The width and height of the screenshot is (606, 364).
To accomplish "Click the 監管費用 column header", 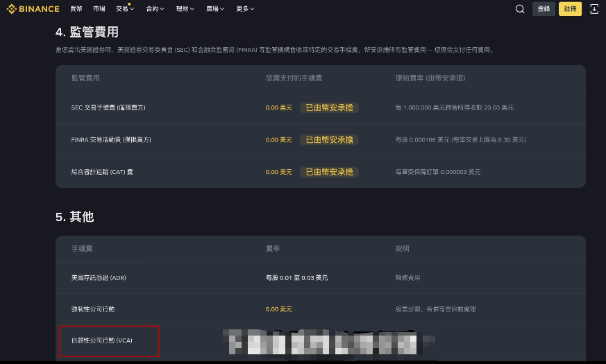I will (85, 78).
